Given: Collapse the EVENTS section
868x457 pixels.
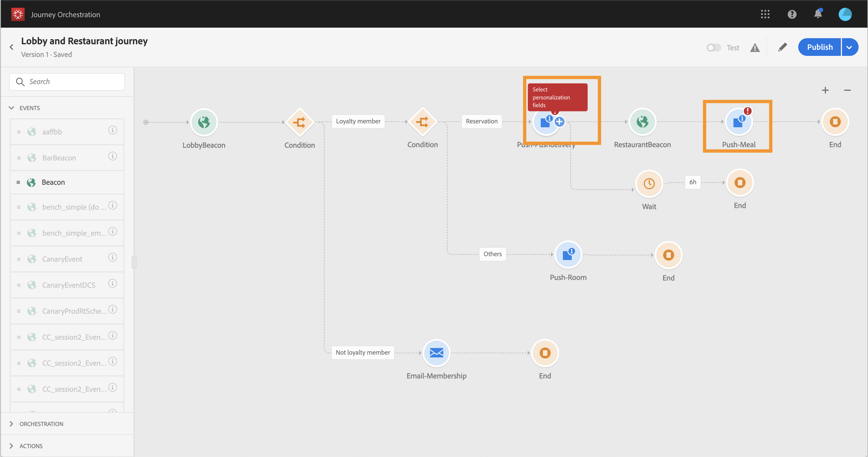Looking at the screenshot, I should (x=11, y=108).
